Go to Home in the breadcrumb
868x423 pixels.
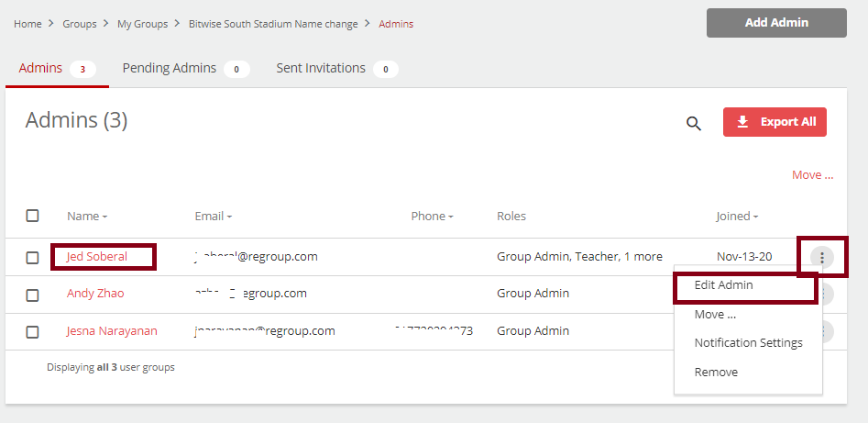pyautogui.click(x=27, y=24)
